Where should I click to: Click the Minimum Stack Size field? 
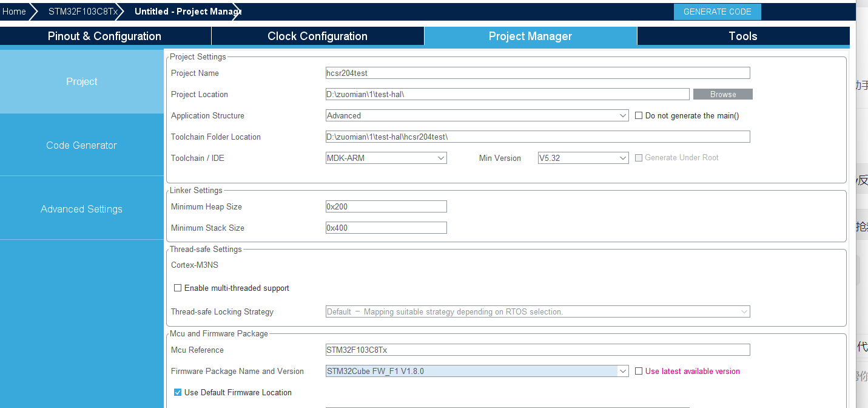(x=386, y=228)
